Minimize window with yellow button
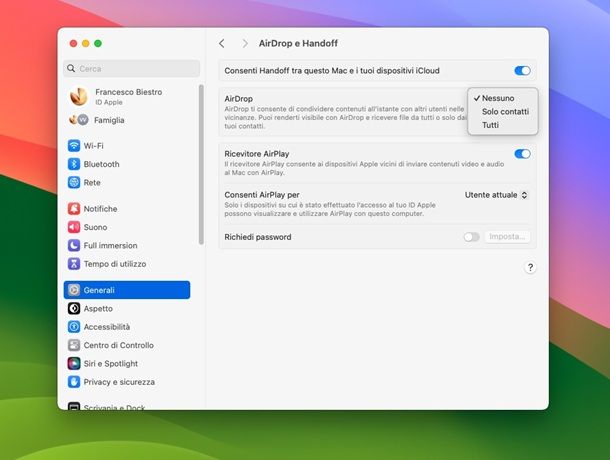 click(86, 43)
